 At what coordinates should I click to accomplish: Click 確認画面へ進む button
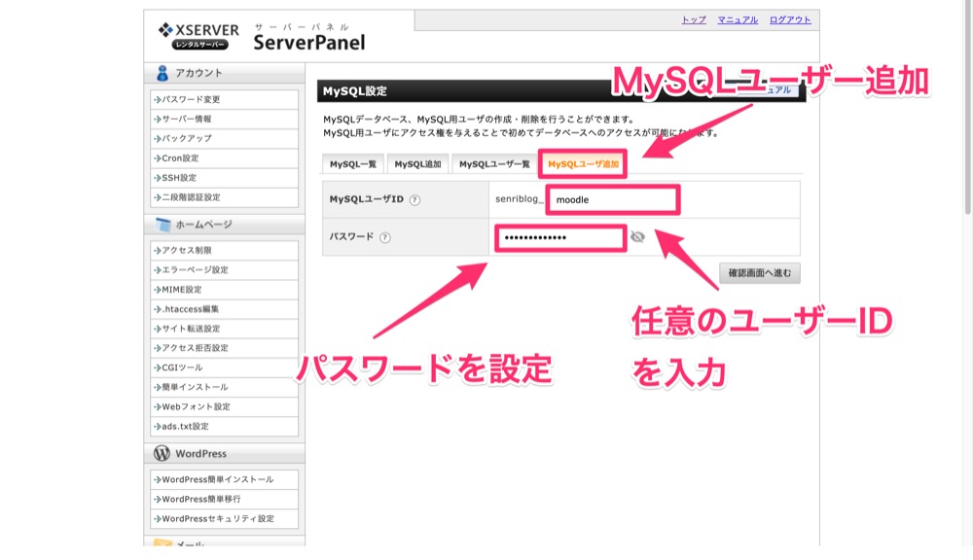[760, 273]
